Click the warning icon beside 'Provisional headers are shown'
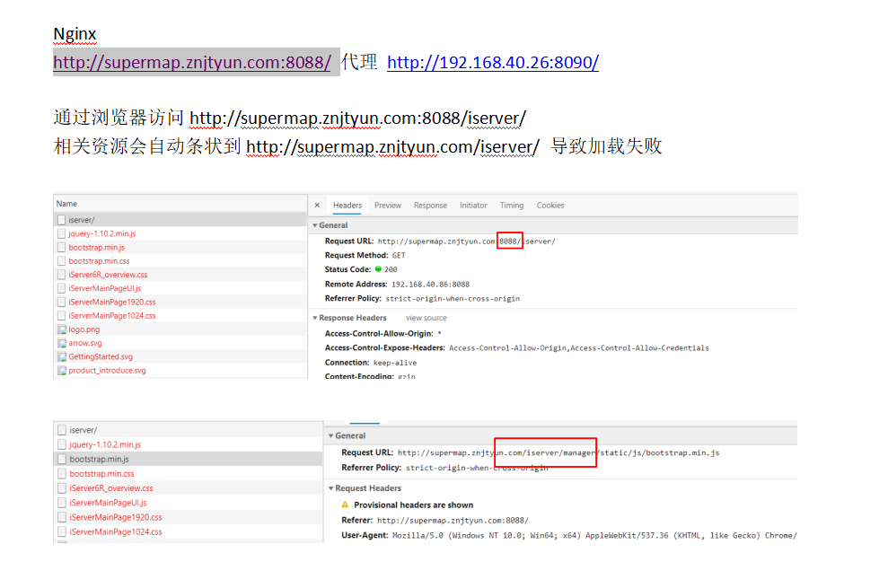 point(345,505)
